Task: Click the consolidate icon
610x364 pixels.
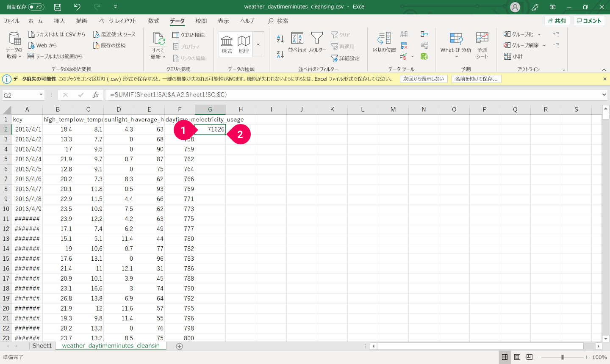Action: (424, 34)
